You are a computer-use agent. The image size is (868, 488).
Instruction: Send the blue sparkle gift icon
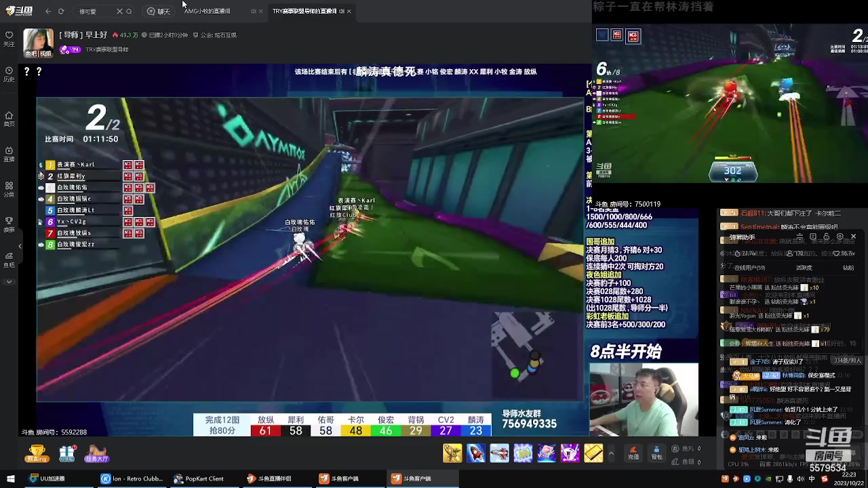523,453
